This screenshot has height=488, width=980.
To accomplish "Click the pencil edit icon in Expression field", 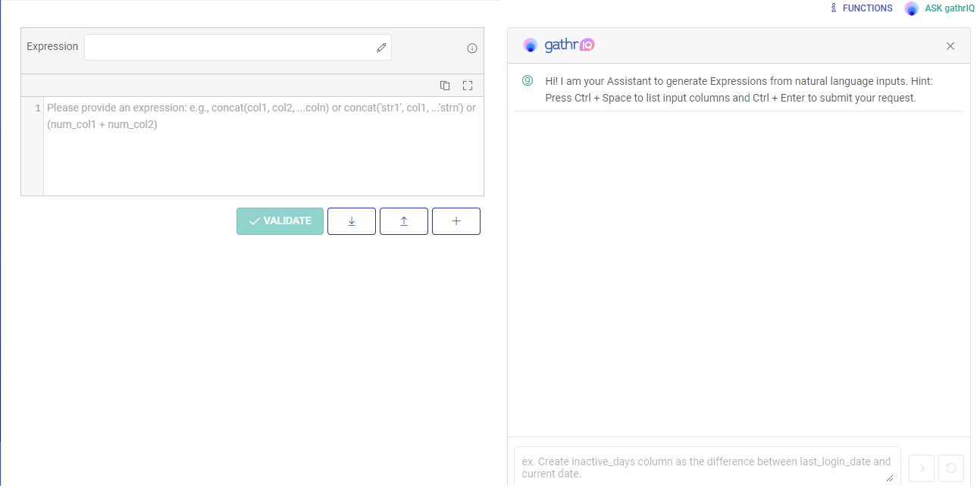I will click(x=381, y=48).
